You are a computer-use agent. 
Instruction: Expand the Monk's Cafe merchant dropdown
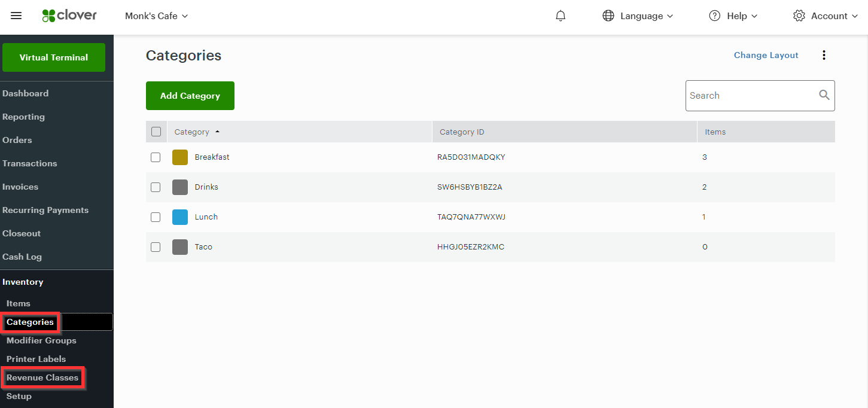click(157, 16)
